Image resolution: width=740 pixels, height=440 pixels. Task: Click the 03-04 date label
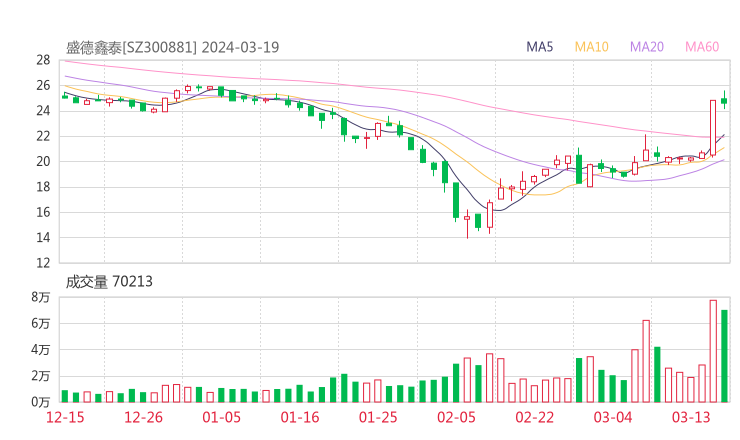tap(613, 417)
